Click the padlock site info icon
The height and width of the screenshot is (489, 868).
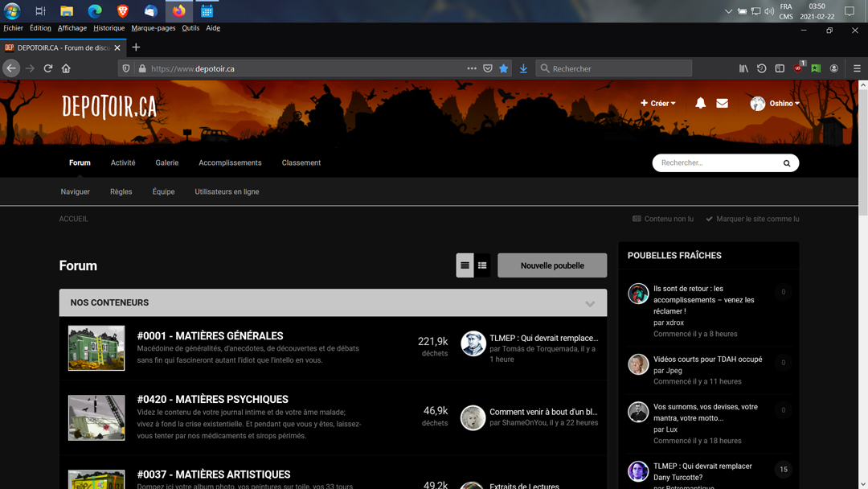[x=142, y=68]
